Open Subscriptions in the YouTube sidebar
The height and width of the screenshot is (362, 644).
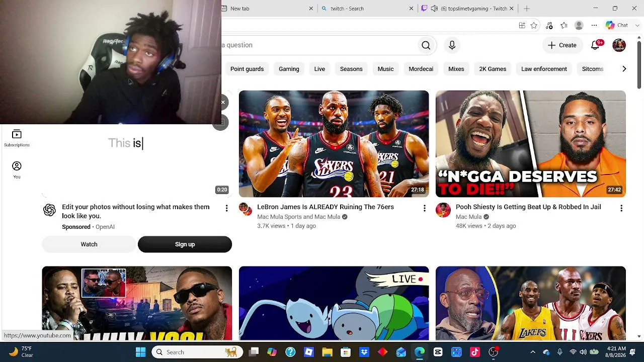pos(17,138)
